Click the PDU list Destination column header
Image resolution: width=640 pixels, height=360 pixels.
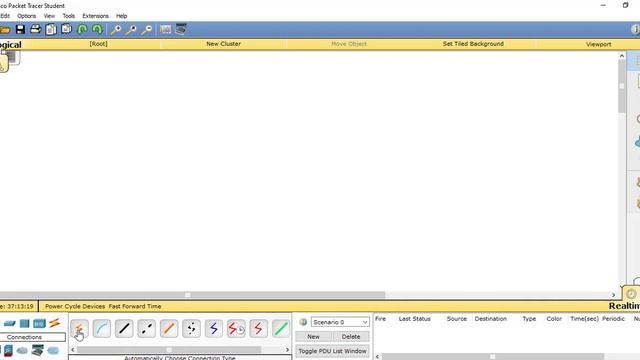coord(491,319)
